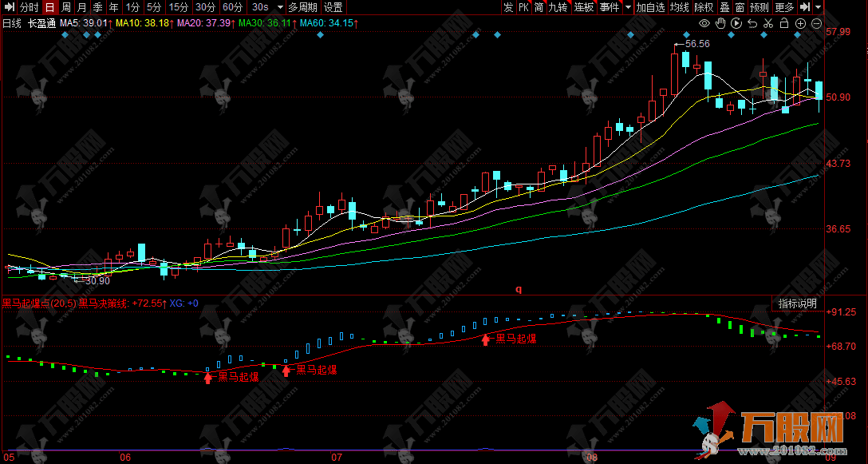The height and width of the screenshot is (464, 868).
Task: Open the 30s period dropdown arrow
Action: pyautogui.click(x=278, y=7)
